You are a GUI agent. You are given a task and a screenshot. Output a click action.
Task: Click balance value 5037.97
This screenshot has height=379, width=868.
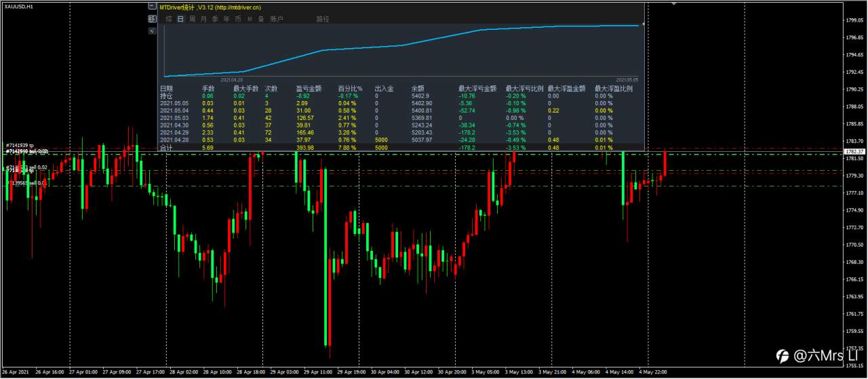coord(422,140)
